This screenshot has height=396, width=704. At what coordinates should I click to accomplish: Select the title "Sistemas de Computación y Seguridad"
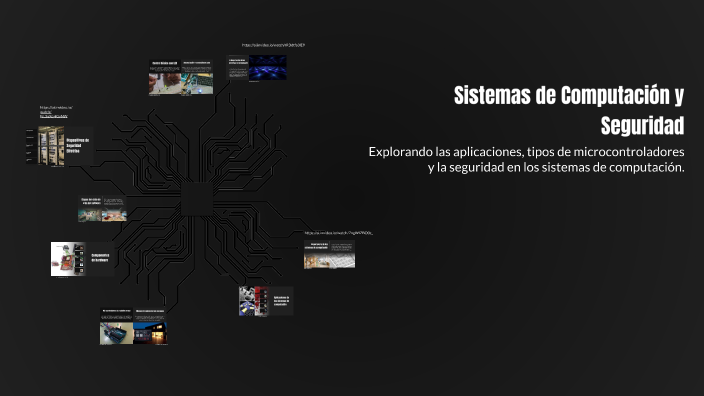click(x=569, y=110)
